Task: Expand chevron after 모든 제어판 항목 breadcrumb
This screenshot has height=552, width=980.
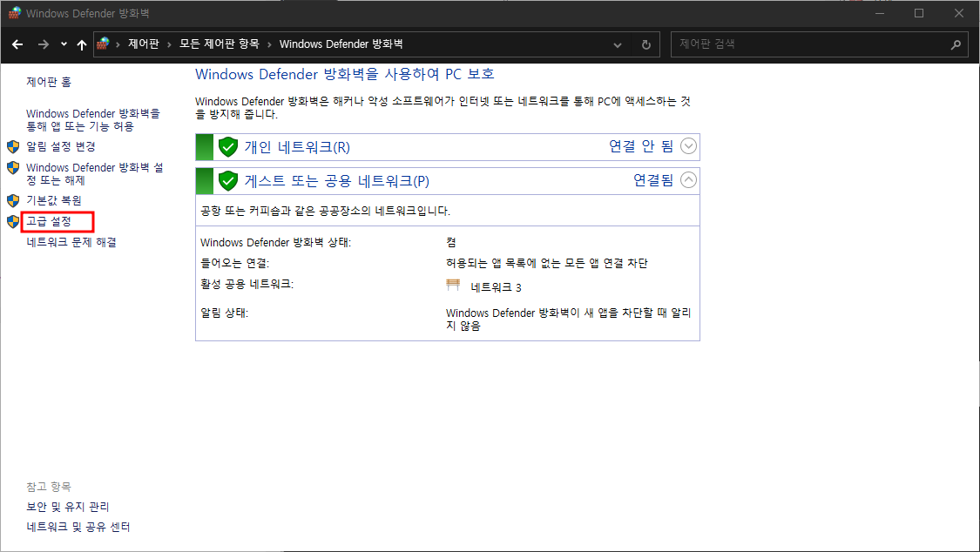Action: point(269,44)
